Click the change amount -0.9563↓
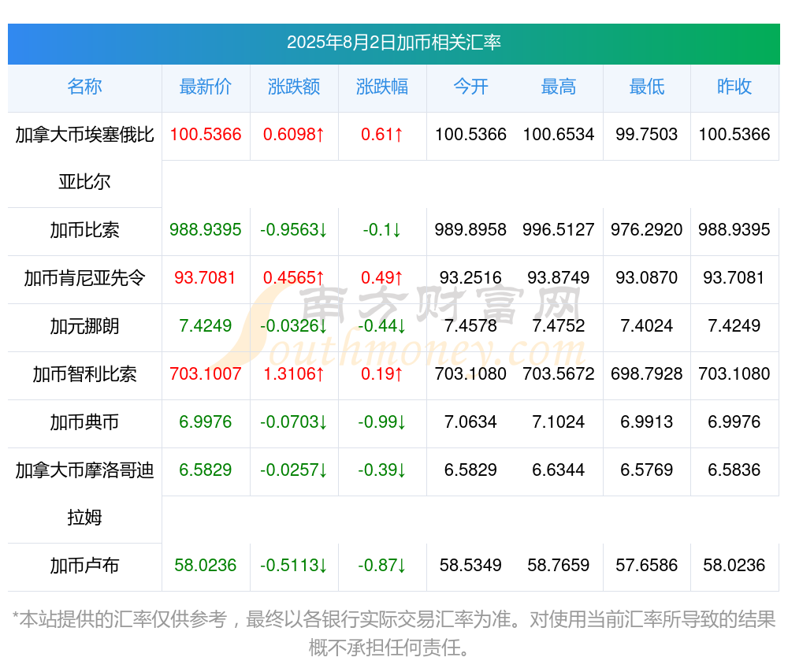This screenshot has width=788, height=672. [294, 230]
